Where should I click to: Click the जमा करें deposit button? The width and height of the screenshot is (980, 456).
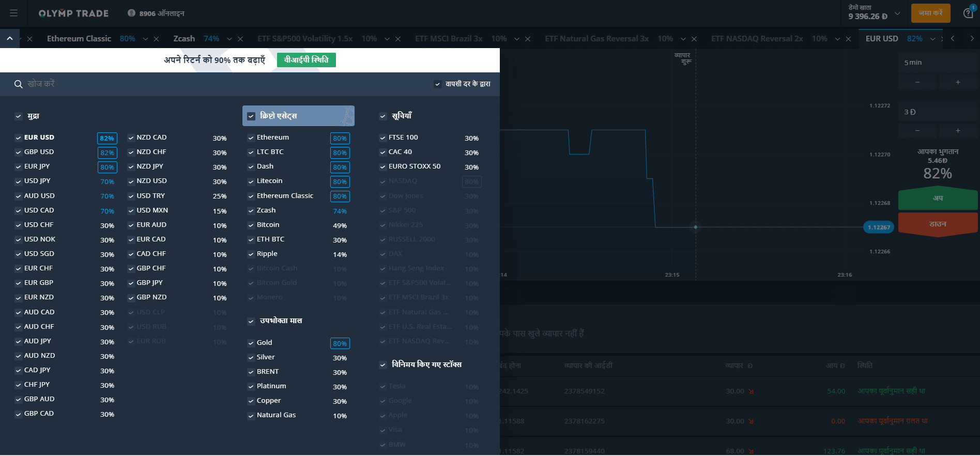coord(930,13)
